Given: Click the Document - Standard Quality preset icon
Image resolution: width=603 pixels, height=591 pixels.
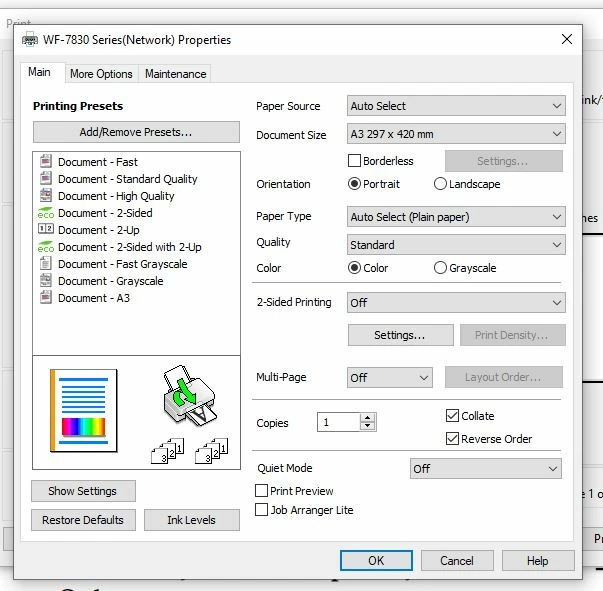Looking at the screenshot, I should [x=46, y=178].
